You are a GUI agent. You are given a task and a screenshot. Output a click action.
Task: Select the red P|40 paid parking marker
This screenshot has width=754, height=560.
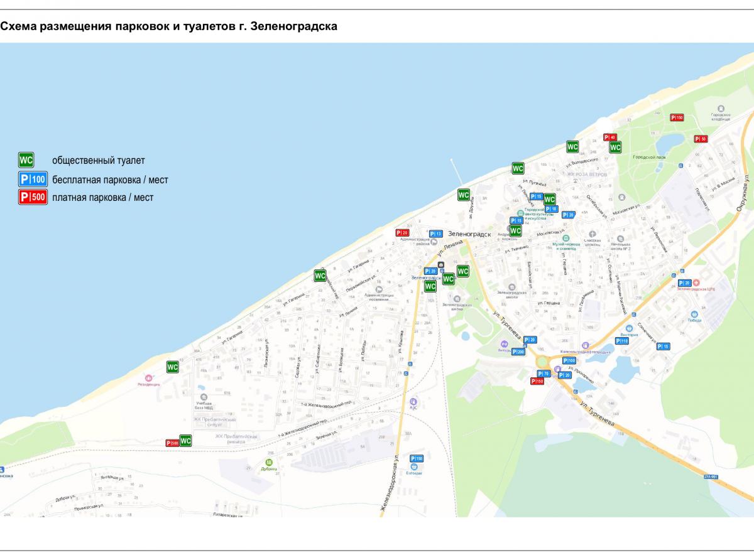[610, 137]
